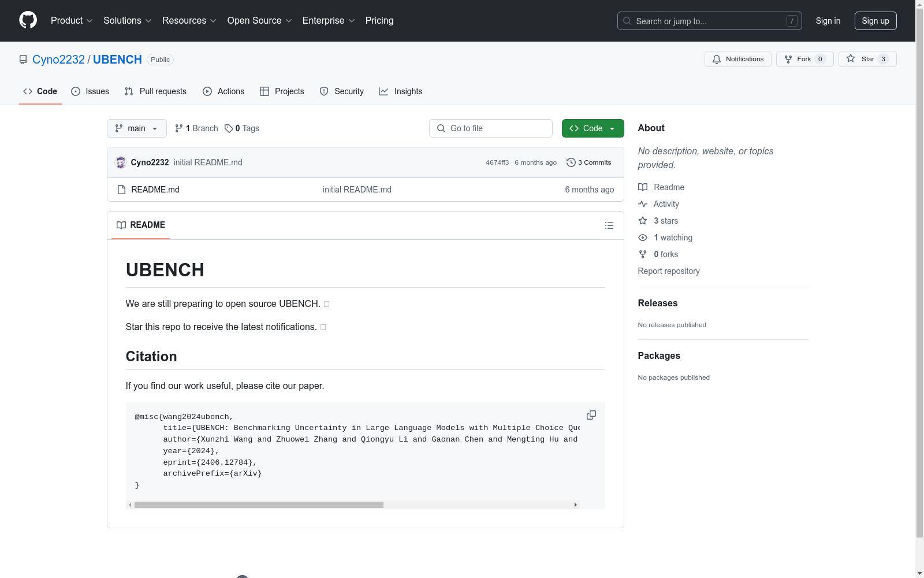924x578 pixels.
Task: Click the horizontal scrollbar thumb in citation block
Action: point(259,505)
